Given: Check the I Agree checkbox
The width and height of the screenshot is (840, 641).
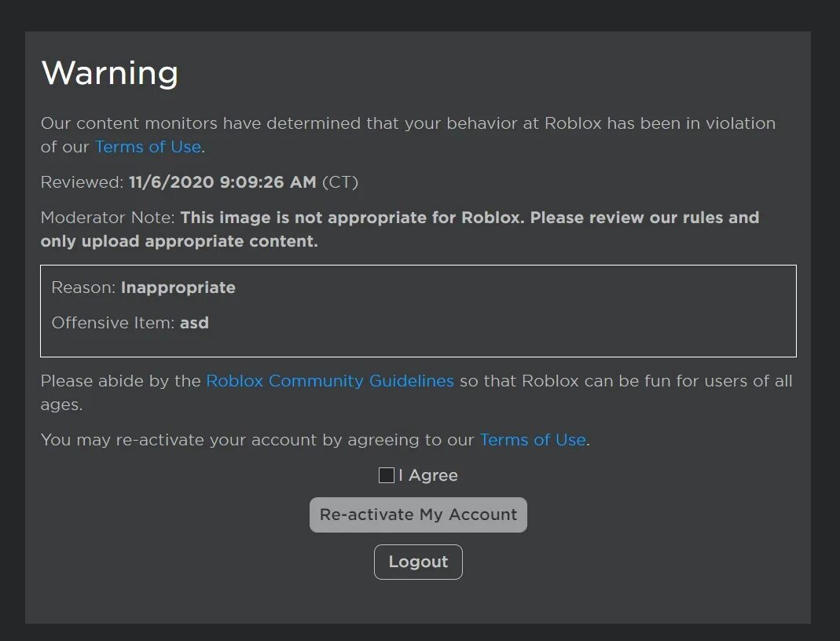Looking at the screenshot, I should [x=387, y=475].
